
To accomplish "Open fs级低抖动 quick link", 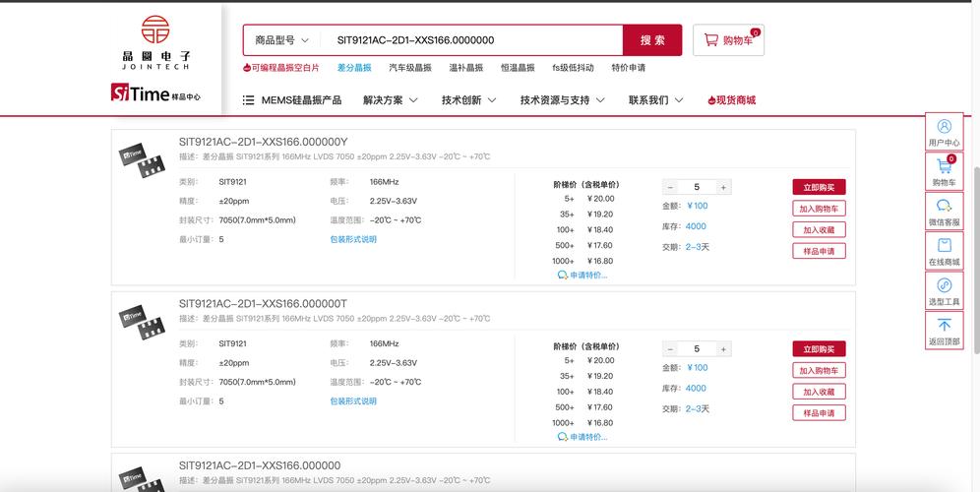I will coord(573,68).
